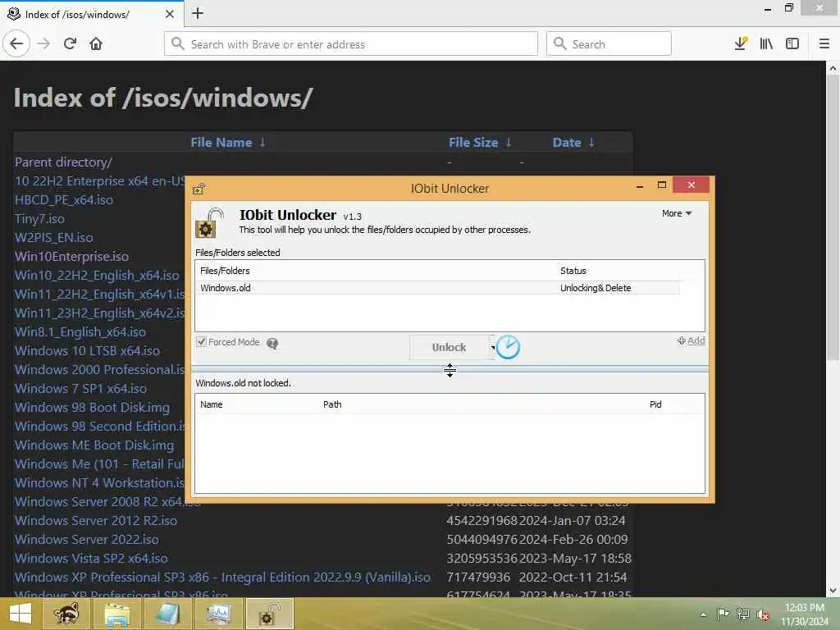Viewport: 840px width, 630px height.
Task: Click the Name column header in process list
Action: point(211,404)
